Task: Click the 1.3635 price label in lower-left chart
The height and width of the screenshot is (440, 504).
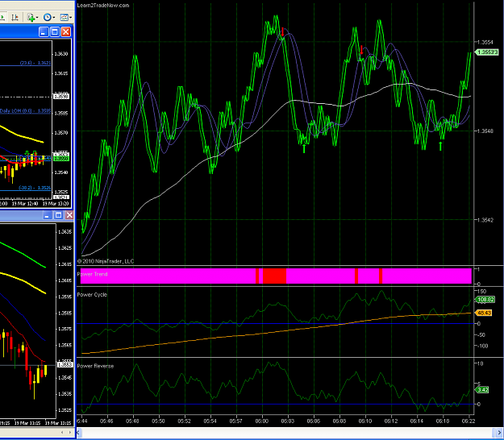Action: click(65, 231)
